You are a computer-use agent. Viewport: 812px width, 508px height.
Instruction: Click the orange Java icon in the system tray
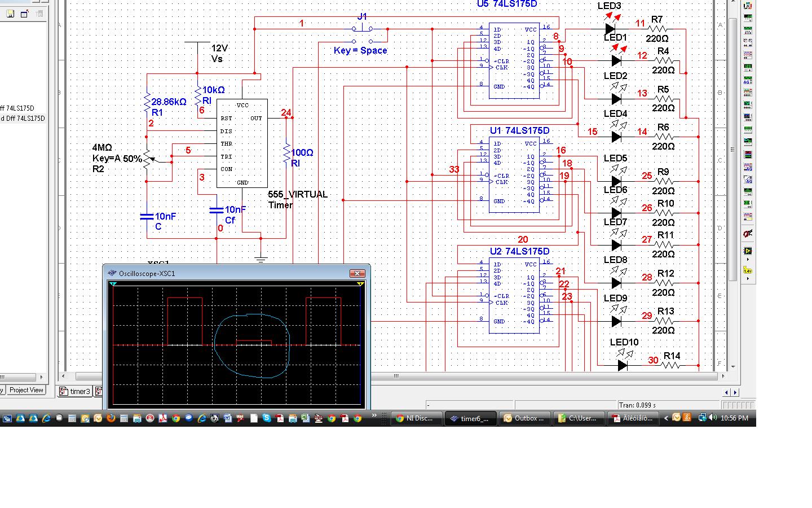click(x=686, y=418)
